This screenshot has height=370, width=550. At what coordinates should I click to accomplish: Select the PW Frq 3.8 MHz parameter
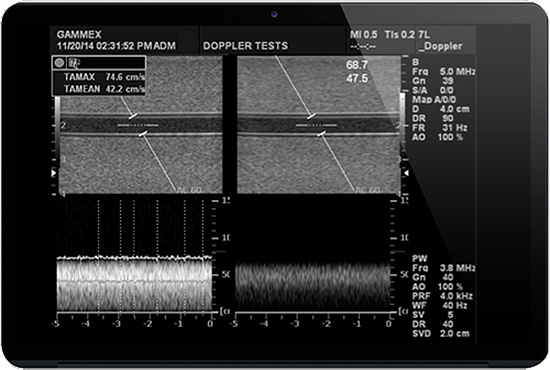point(444,268)
